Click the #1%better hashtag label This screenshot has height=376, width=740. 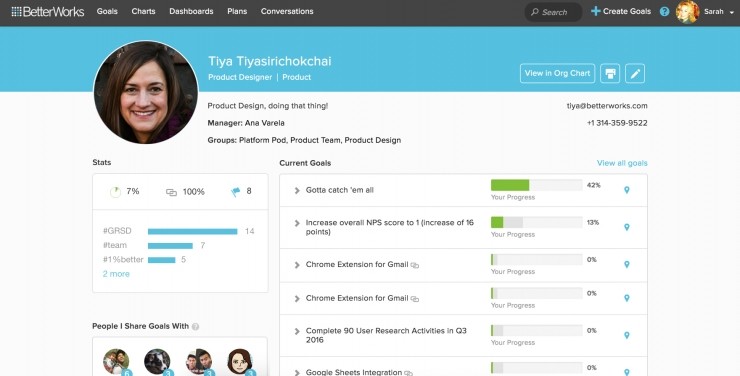123,259
